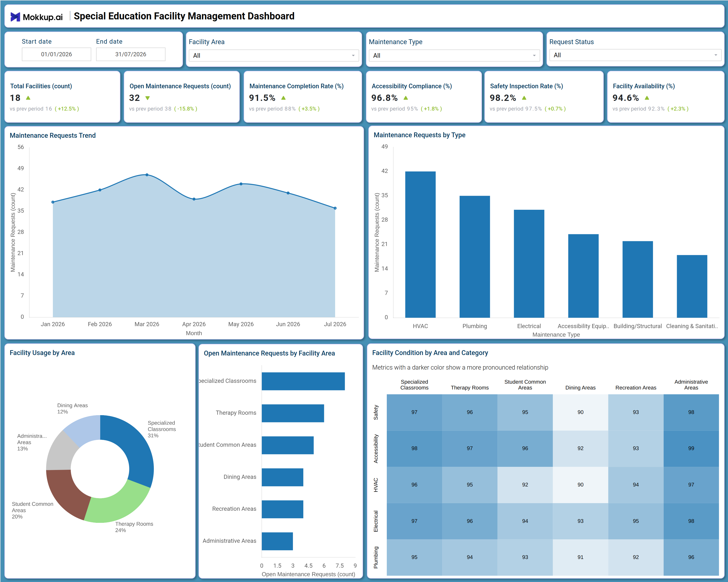Image resolution: width=728 pixels, height=582 pixels.
Task: Click the Facility Usage by Area title
Action: pyautogui.click(x=42, y=353)
